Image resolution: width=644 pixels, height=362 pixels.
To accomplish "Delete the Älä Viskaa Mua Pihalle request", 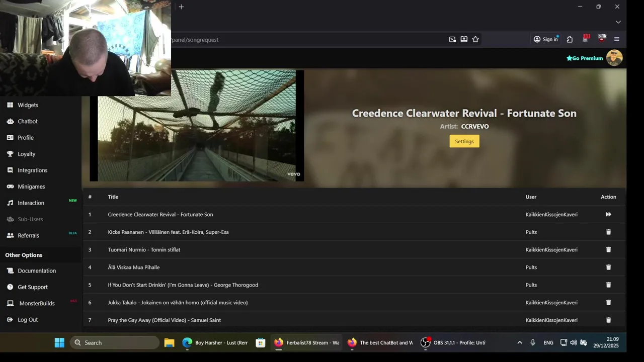I will (608, 267).
